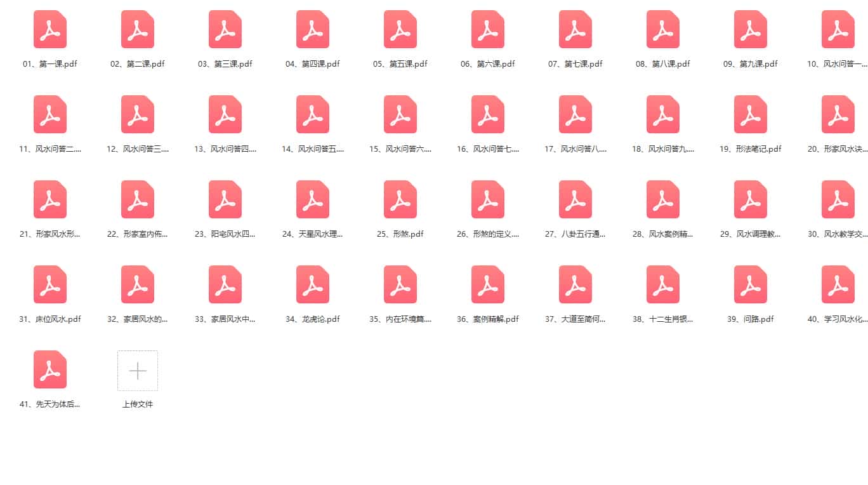Viewport: 868px width, 485px height.
Task: Click the PDF starting with 38、十二生肖
Action: [663, 284]
